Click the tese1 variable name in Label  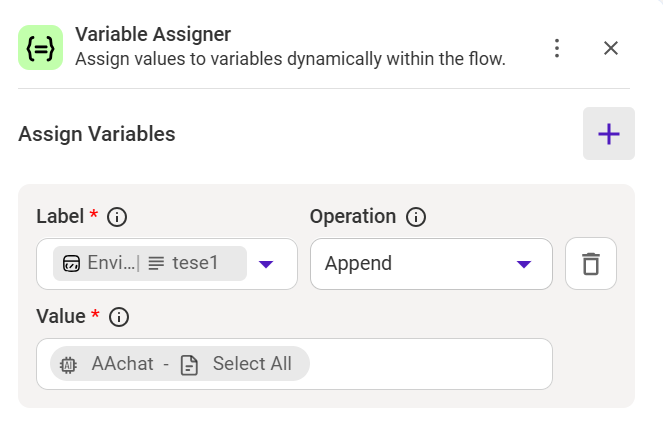[x=195, y=264]
